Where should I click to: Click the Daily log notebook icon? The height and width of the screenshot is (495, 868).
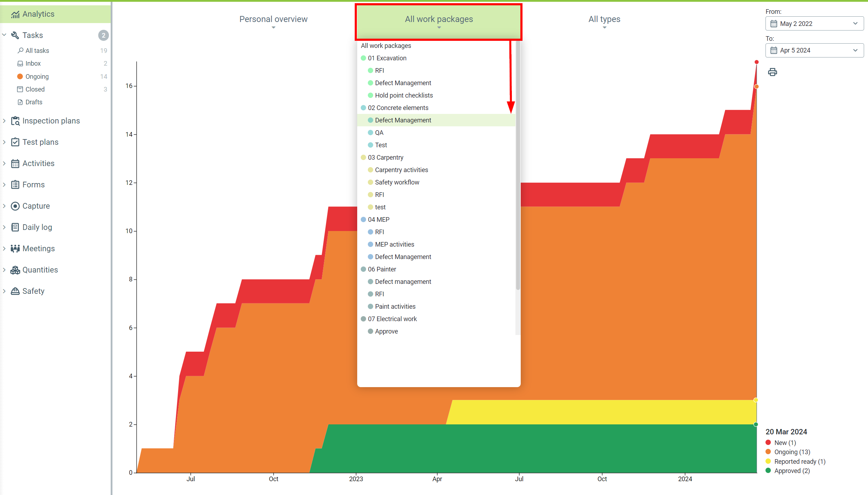15,227
